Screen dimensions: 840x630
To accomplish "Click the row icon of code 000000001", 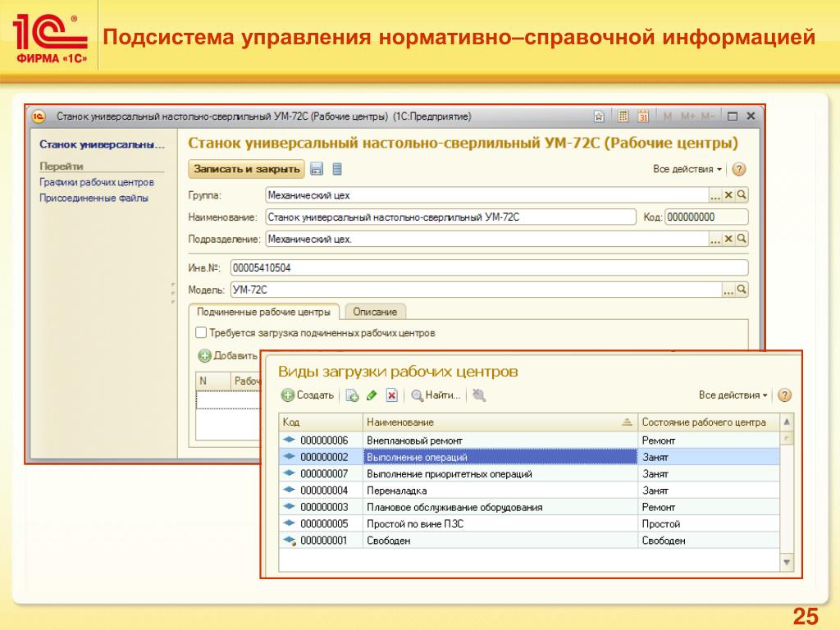I will [290, 541].
